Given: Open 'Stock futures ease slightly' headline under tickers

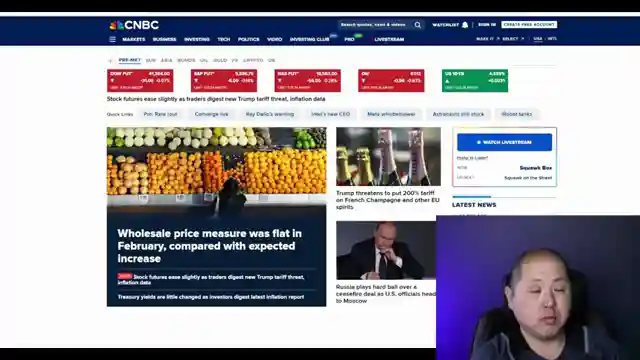Looking at the screenshot, I should click(216, 99).
